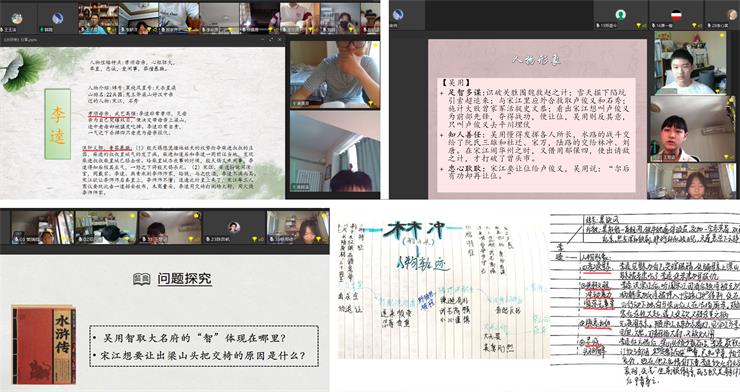This screenshot has height=392, width=740.
Task: Select the blue globe avatar in the top-right meeting
Action: [398, 14]
